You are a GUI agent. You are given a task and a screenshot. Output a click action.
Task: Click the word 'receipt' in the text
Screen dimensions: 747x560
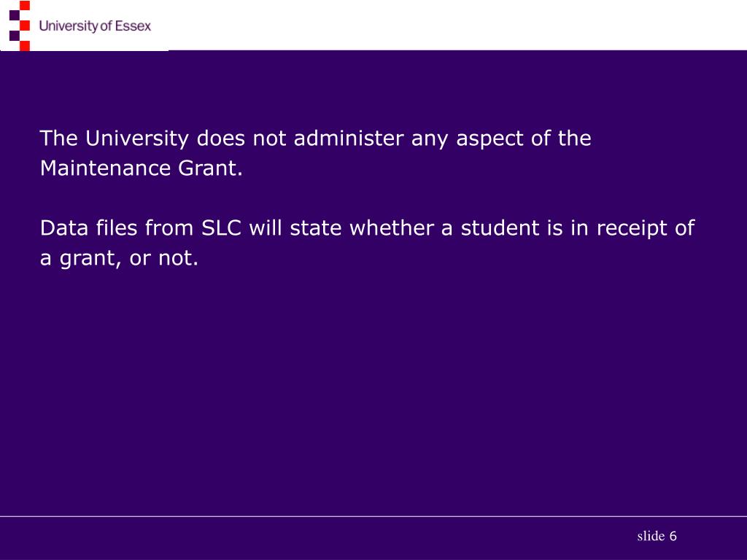(x=632, y=228)
